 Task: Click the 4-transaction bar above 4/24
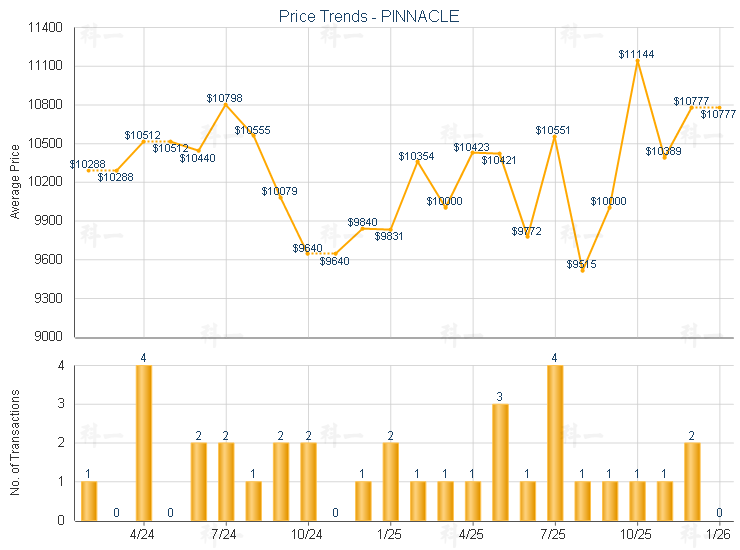point(144,442)
